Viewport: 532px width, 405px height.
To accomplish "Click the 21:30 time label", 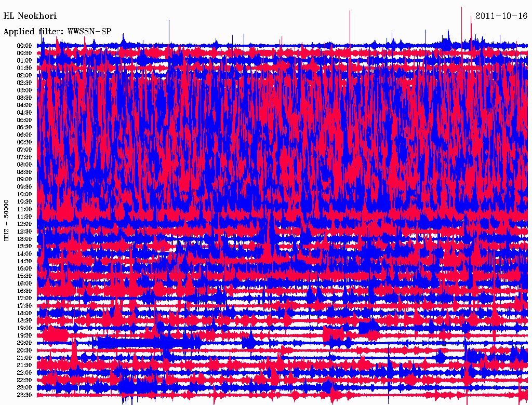I will [24, 365].
